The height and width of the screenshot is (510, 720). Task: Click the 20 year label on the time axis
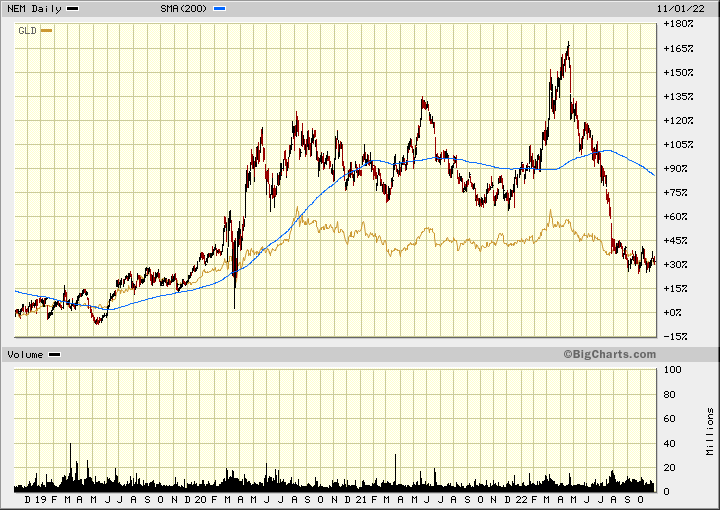point(201,499)
